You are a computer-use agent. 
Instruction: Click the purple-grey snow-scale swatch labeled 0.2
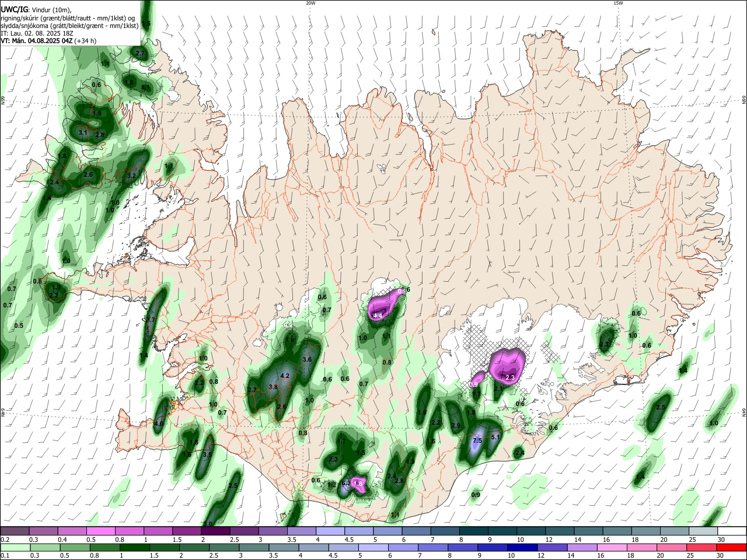click(15, 531)
